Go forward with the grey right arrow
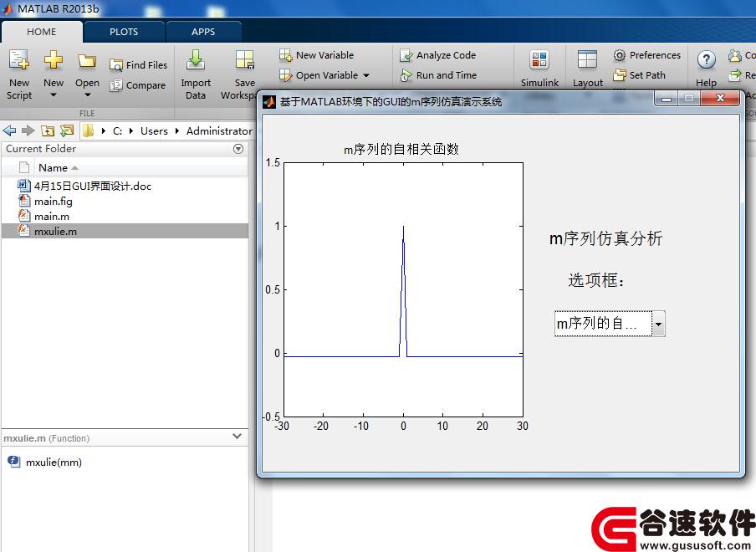The image size is (756, 552). (x=28, y=130)
